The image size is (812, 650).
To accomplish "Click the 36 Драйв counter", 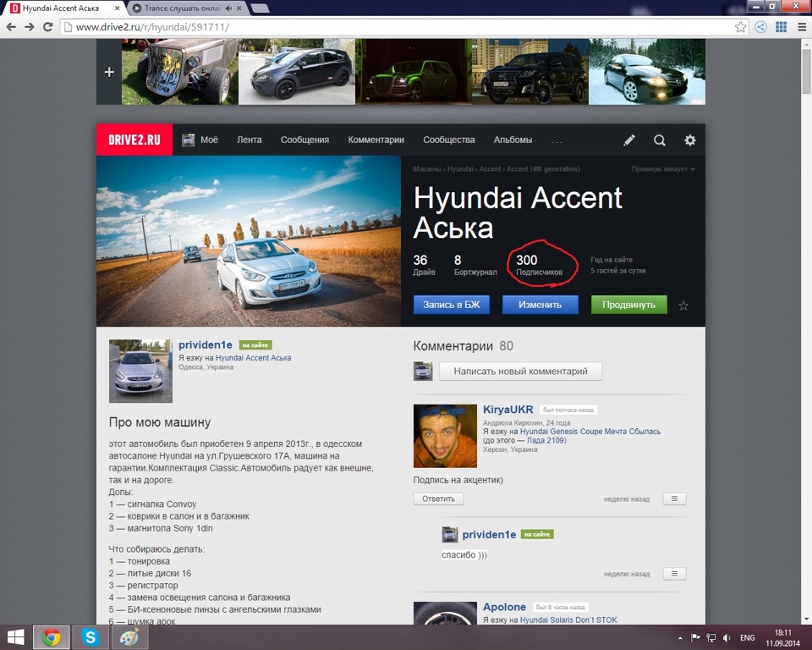I will 424,265.
